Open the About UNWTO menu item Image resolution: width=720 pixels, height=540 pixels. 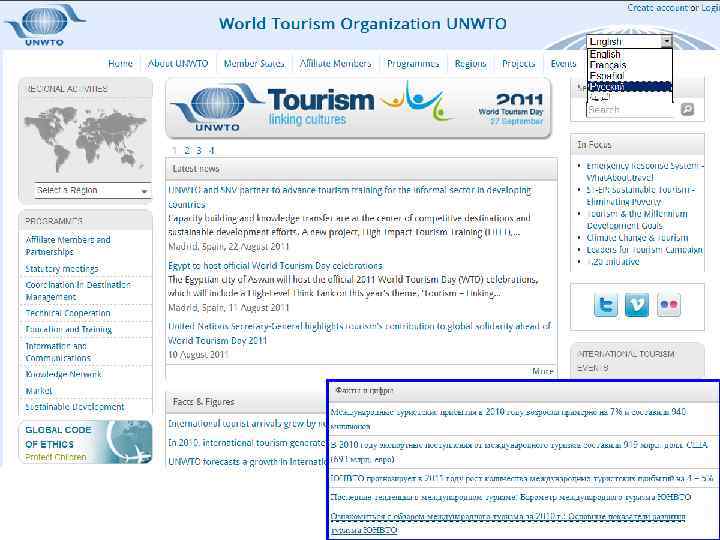(x=178, y=63)
